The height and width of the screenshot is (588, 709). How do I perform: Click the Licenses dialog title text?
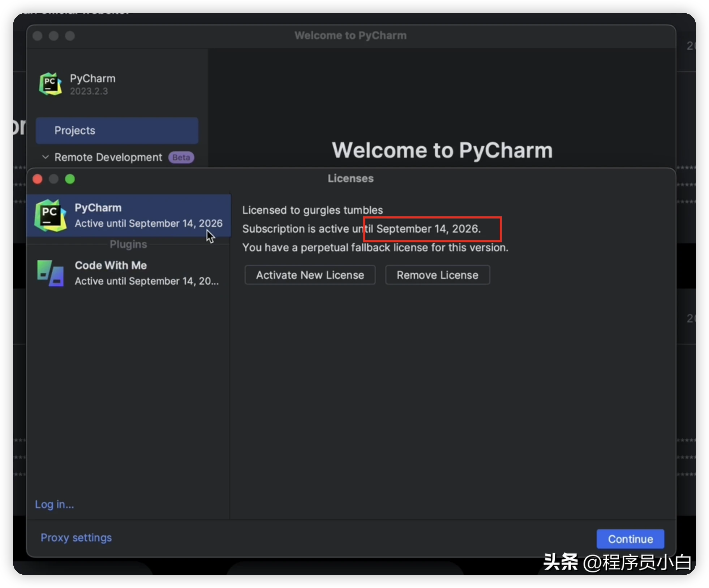351,178
